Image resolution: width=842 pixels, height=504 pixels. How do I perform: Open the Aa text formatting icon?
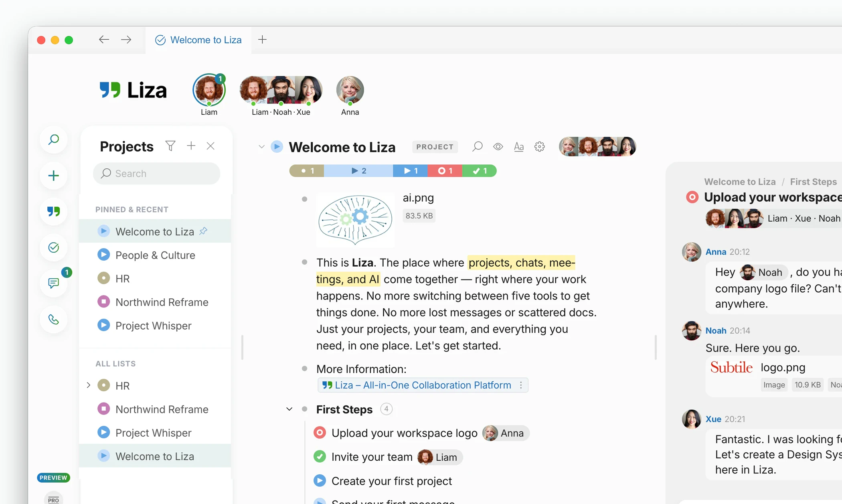point(519,147)
